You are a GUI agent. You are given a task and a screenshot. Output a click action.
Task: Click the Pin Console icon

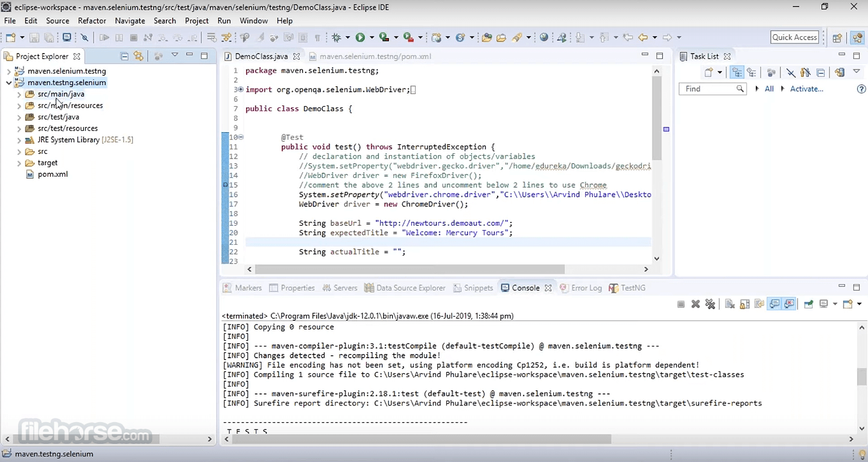click(x=808, y=304)
